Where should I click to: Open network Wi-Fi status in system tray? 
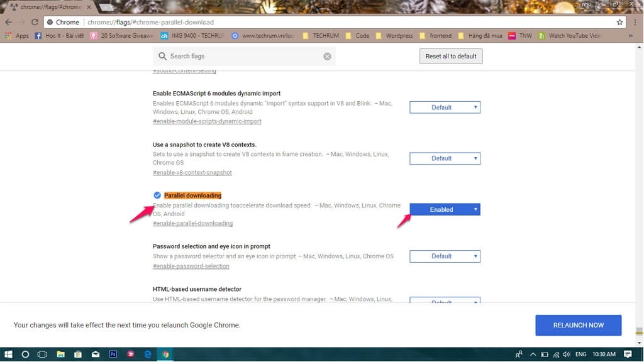tap(556, 354)
